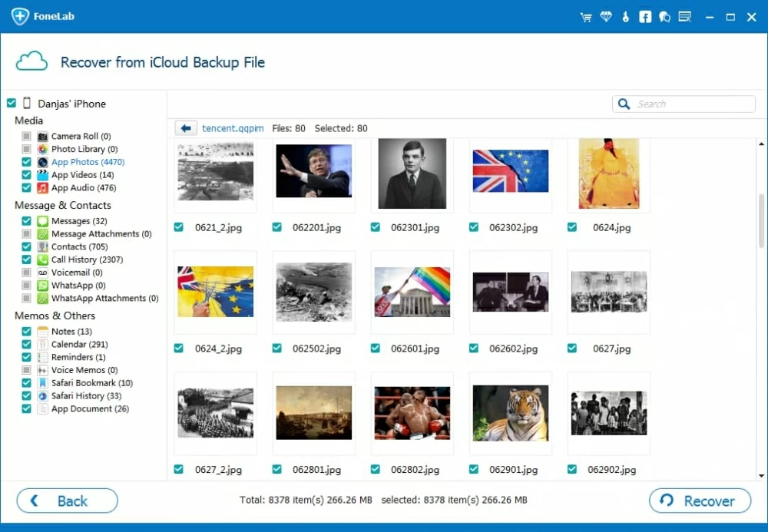Open the chat support icon
Viewport: 768px width, 532px height.
(x=664, y=17)
